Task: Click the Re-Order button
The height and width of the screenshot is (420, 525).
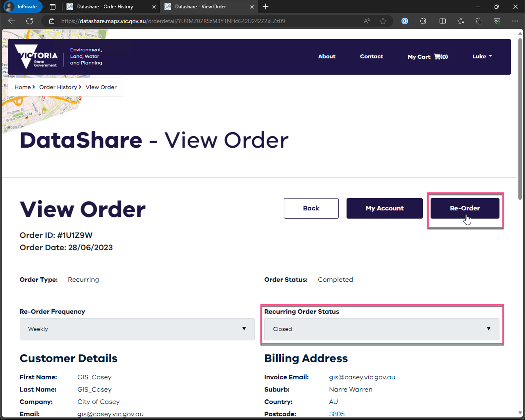Action: [465, 208]
